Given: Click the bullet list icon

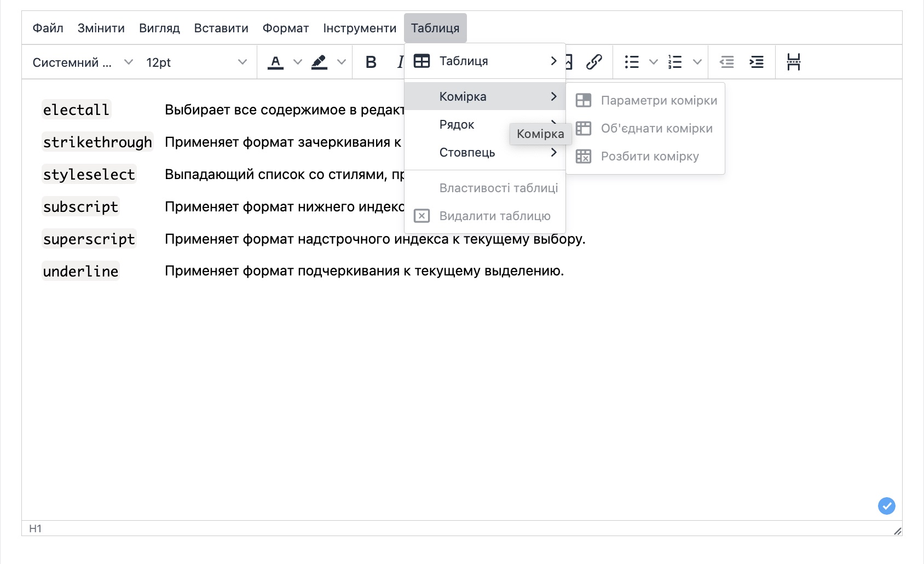Looking at the screenshot, I should point(632,62).
